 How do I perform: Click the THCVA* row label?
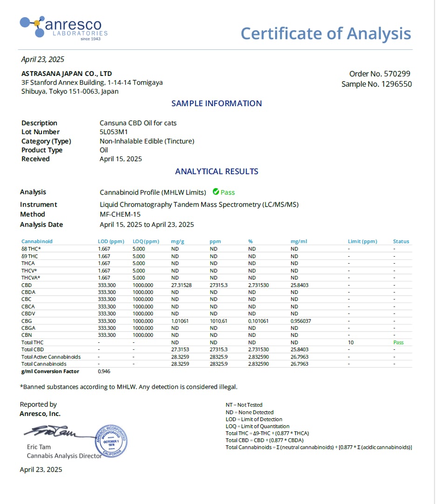31,278
